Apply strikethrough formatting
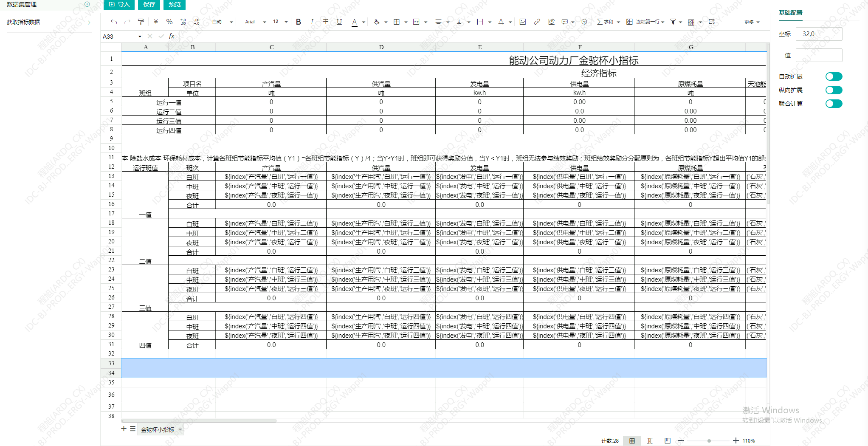Image resolution: width=868 pixels, height=446 pixels. click(325, 22)
